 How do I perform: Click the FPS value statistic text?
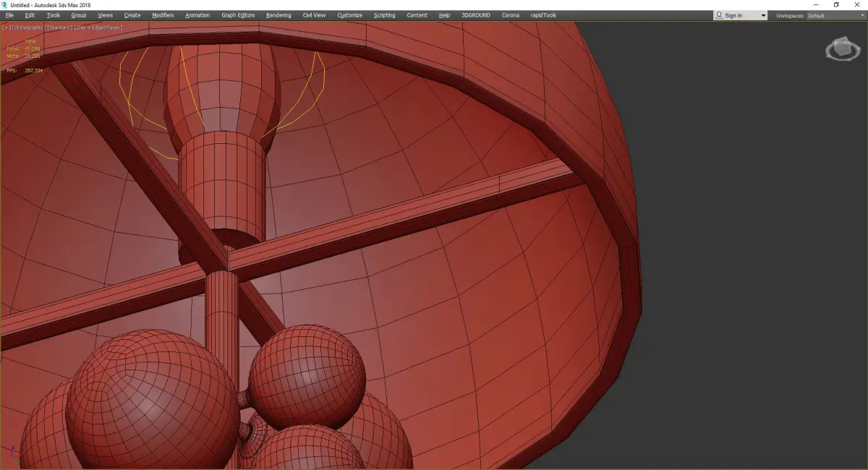25,71
